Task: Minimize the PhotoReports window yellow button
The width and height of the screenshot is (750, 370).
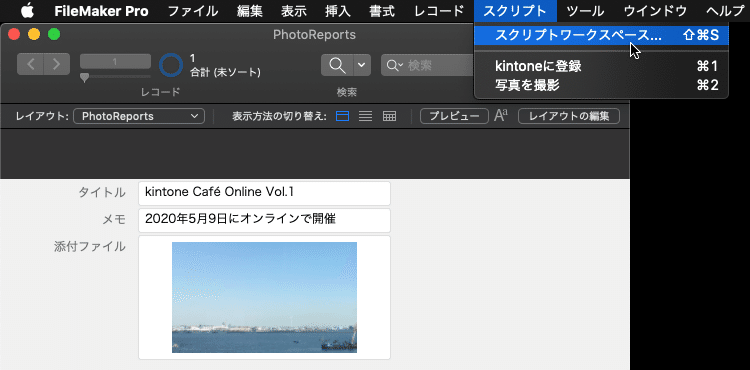Action: (34, 34)
